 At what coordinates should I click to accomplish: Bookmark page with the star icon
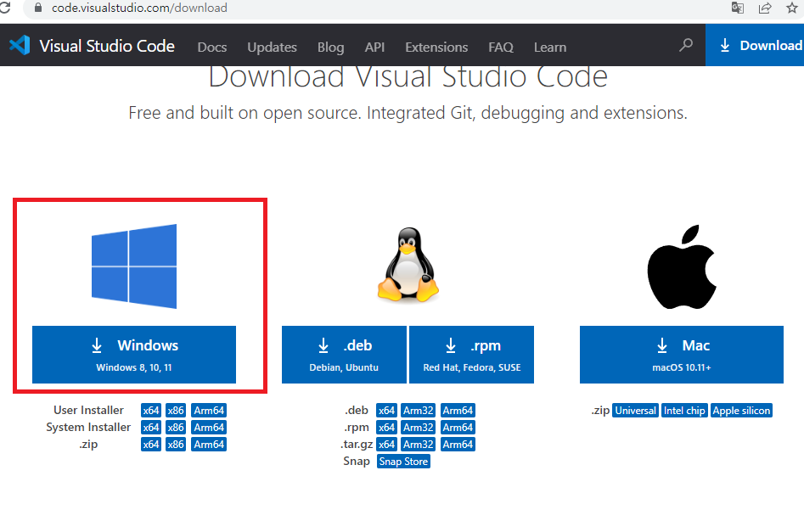pyautogui.click(x=792, y=8)
